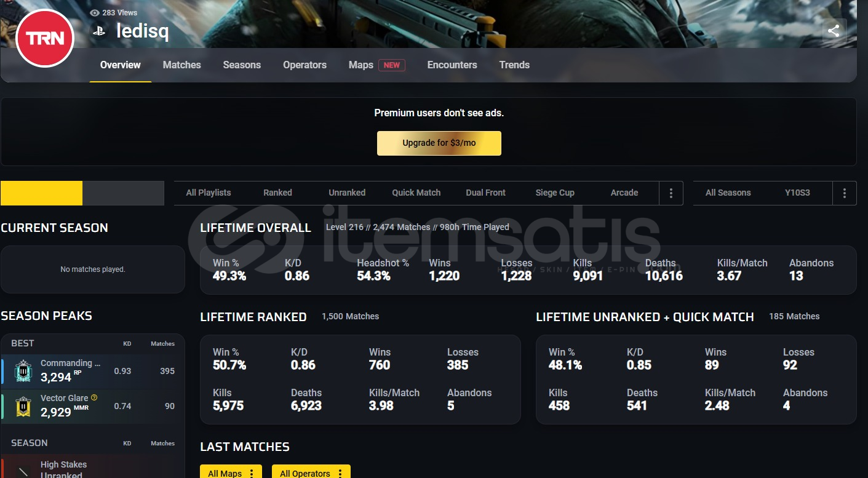
Task: Click the overall Deaths 10,616 value
Action: pos(664,276)
